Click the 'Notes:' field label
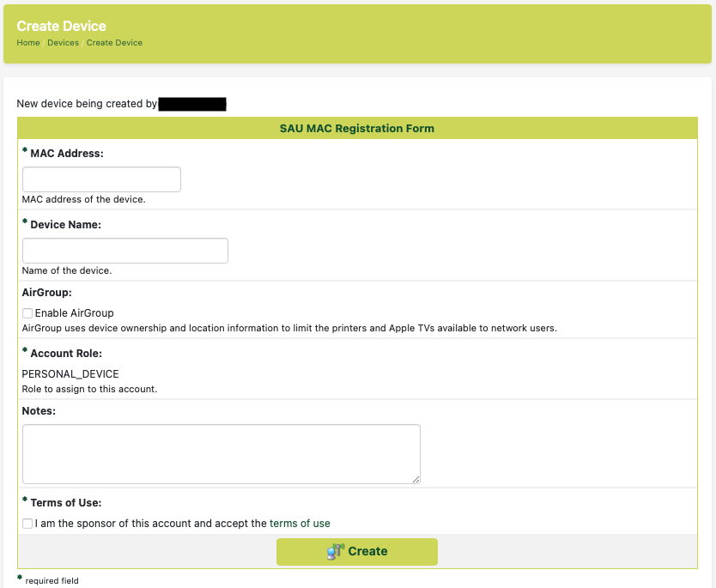 tap(39, 411)
